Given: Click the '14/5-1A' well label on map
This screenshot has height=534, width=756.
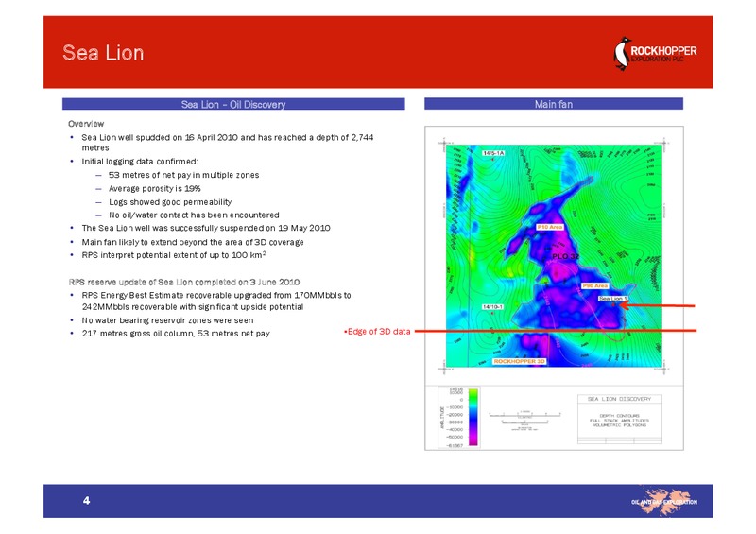Looking at the screenshot, I should click(x=493, y=153).
